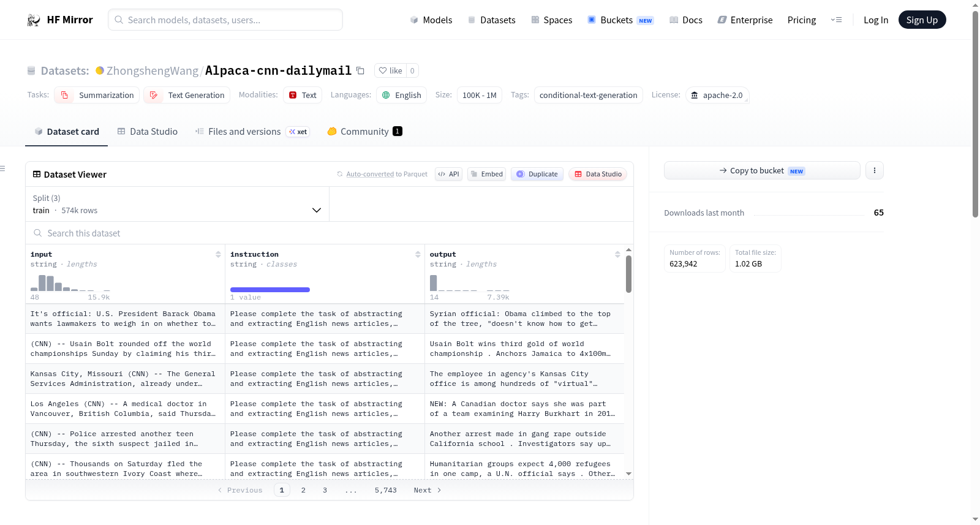This screenshot has height=525, width=980.
Task: Open the row starting "Kansas City, Missouri (CNN)"
Action: (x=325, y=379)
